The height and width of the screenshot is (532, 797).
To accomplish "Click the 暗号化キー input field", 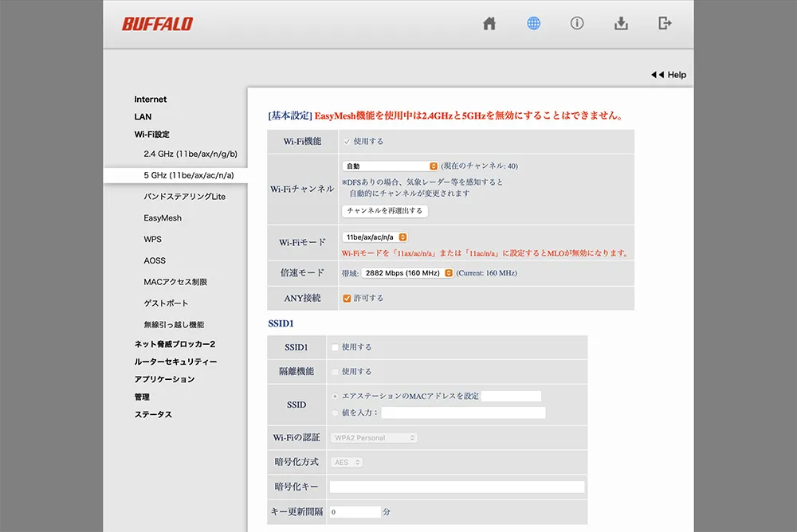I will point(457,487).
